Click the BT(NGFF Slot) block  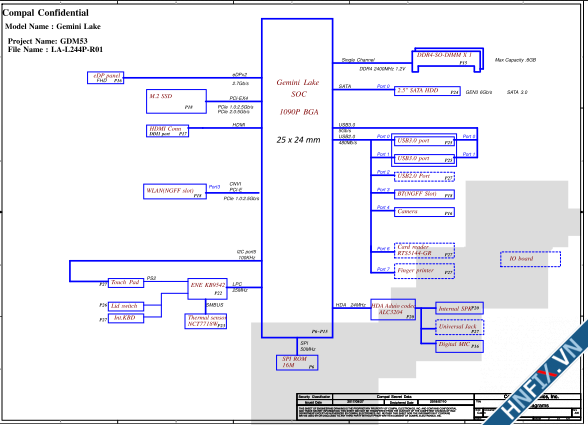[x=424, y=194]
